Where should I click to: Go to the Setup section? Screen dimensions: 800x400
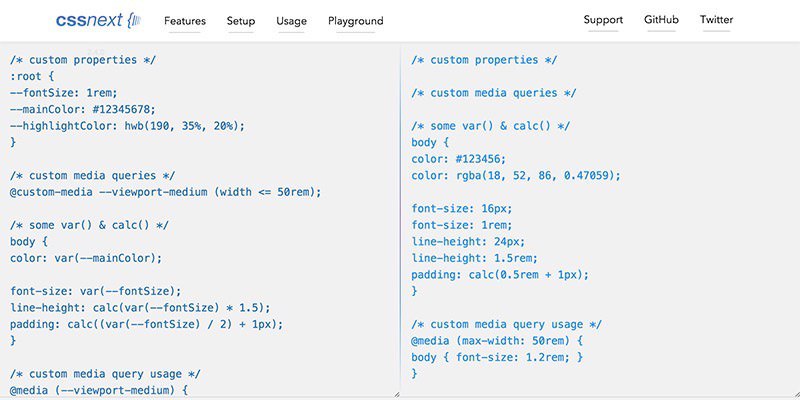point(241,21)
